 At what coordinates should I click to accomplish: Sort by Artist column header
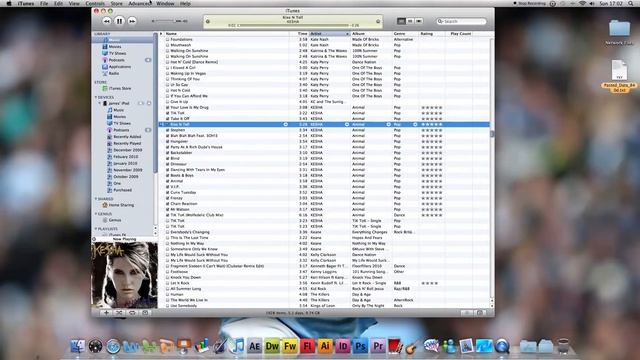coord(329,34)
